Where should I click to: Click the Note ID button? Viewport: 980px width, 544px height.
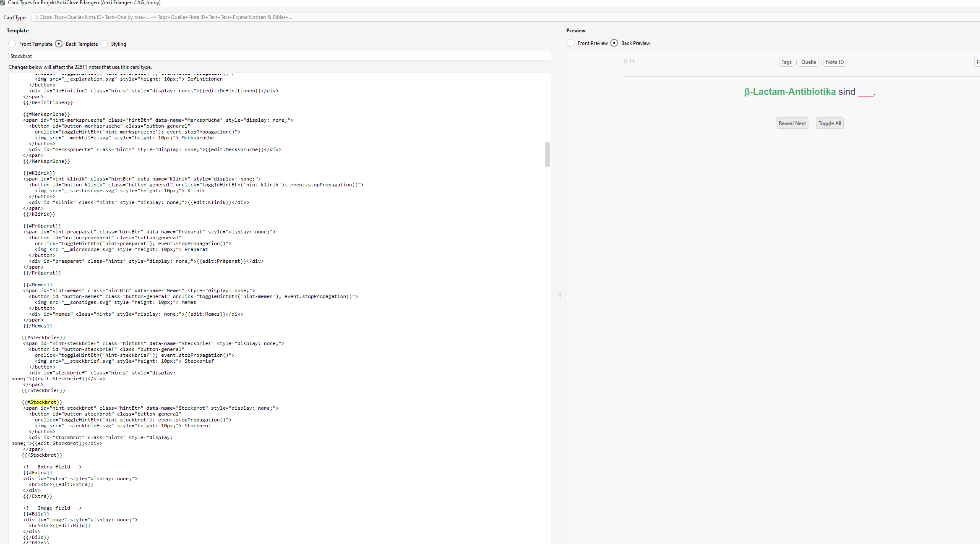coord(834,62)
